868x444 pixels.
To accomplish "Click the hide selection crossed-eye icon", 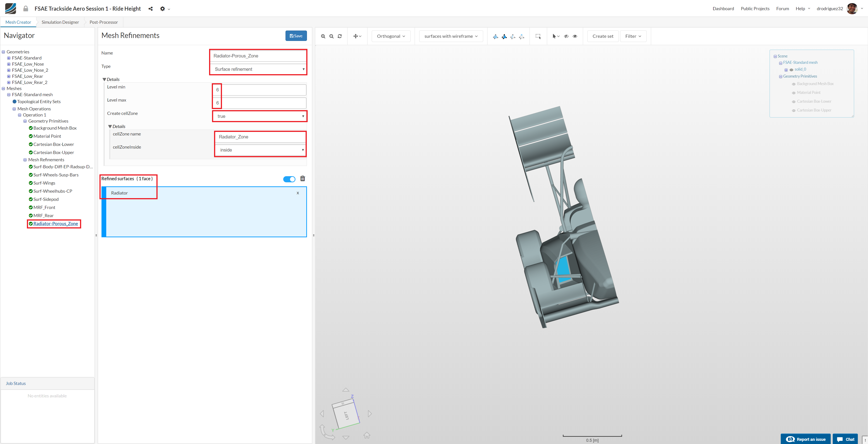I will point(566,36).
